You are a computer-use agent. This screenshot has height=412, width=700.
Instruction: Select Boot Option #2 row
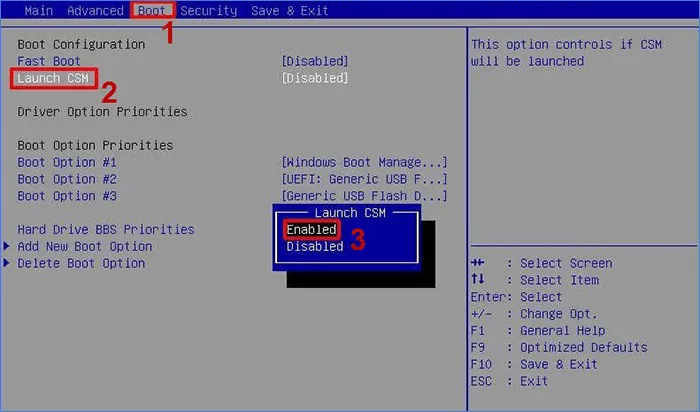coord(67,179)
